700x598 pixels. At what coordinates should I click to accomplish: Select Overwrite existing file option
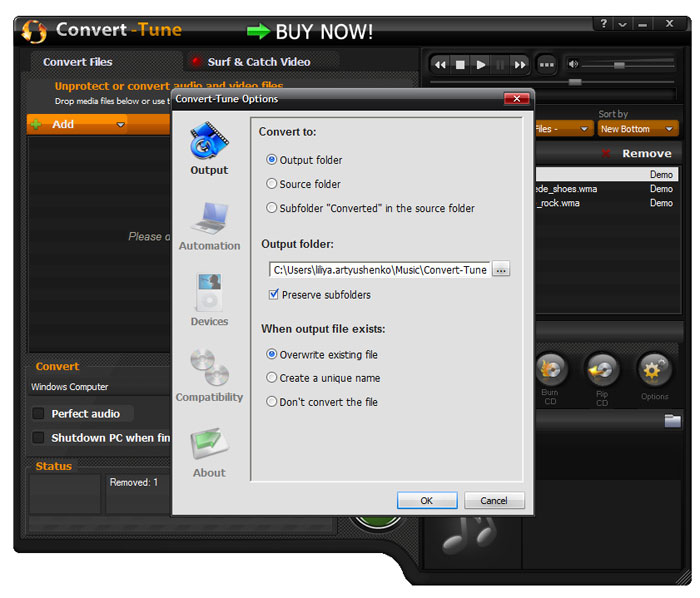click(271, 354)
